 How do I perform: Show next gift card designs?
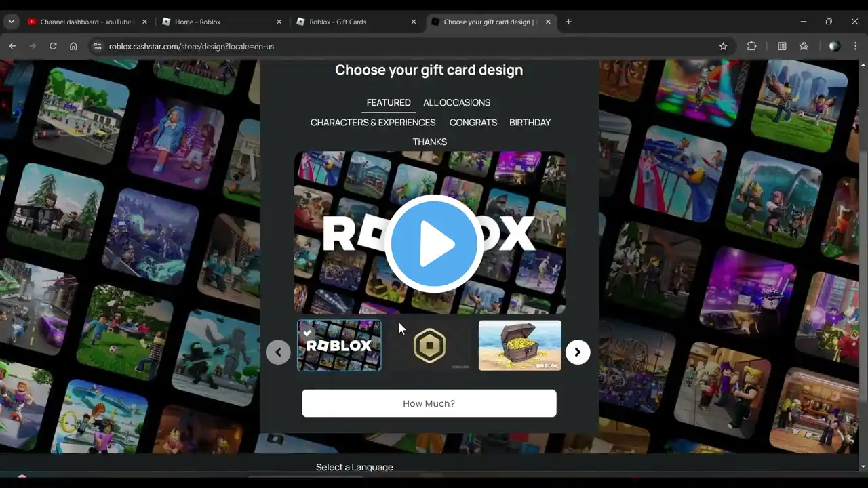578,352
